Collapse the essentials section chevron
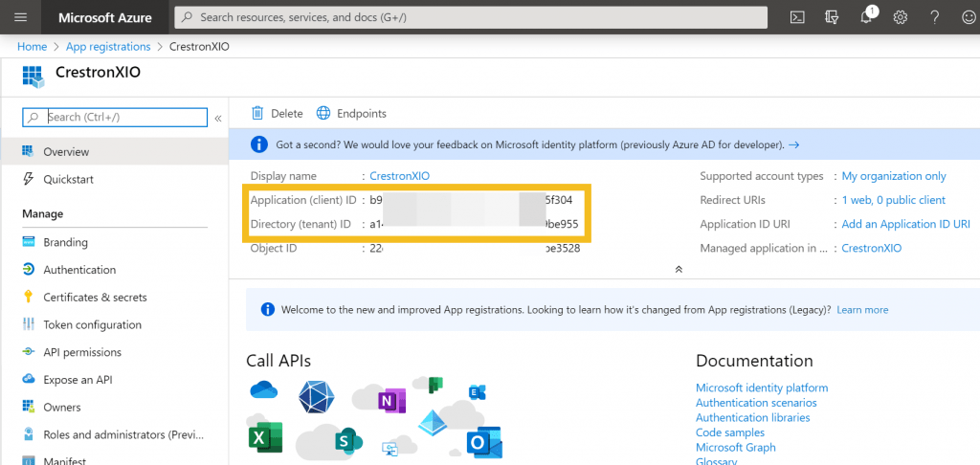980x465 pixels. pos(679,270)
